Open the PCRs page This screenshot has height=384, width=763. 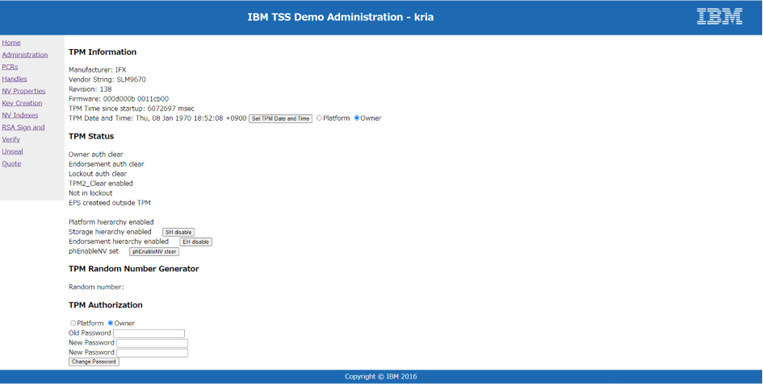pyautogui.click(x=10, y=67)
